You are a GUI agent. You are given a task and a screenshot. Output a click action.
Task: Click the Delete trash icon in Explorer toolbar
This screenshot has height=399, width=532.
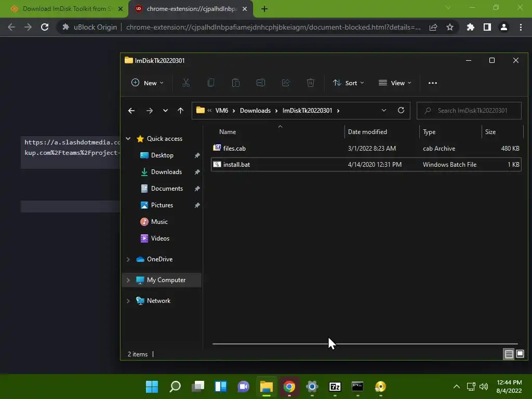311,83
